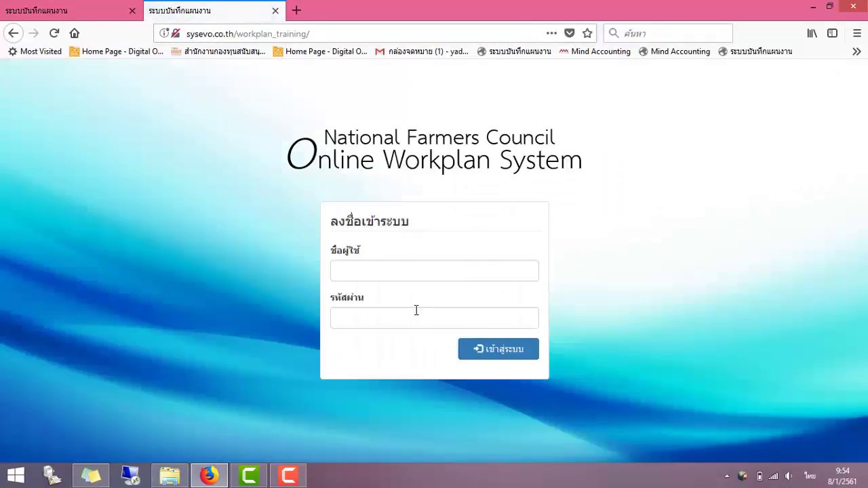The width and height of the screenshot is (868, 488).
Task: Reload the current page
Action: coord(54,33)
